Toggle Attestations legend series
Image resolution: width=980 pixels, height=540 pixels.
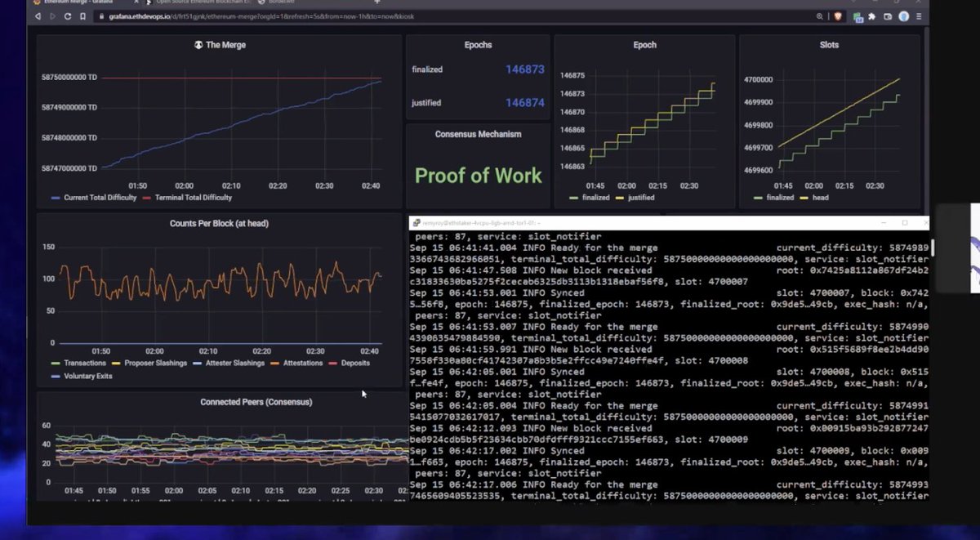(296, 363)
